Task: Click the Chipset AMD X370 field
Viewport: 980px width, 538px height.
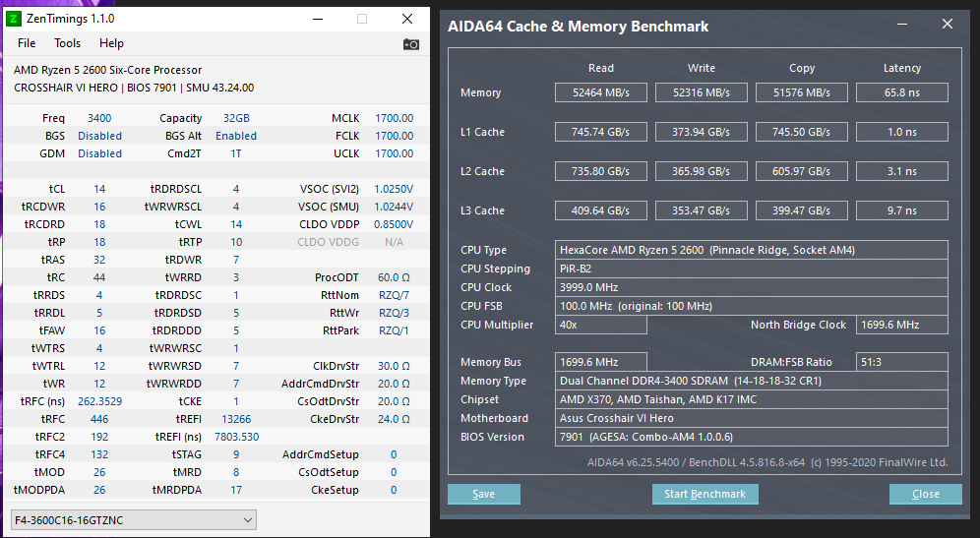Action: [752, 399]
